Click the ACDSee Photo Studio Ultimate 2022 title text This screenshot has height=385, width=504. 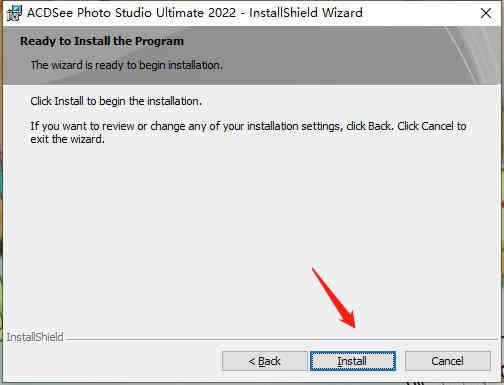point(131,13)
